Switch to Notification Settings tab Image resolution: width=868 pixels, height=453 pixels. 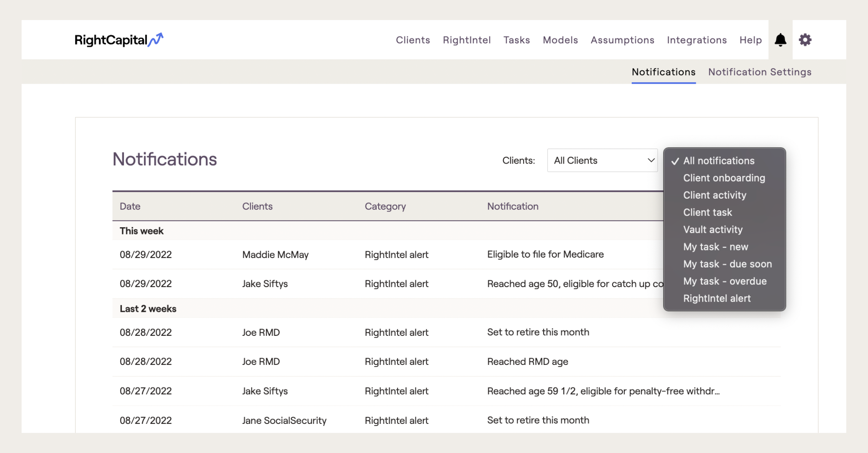pyautogui.click(x=759, y=72)
